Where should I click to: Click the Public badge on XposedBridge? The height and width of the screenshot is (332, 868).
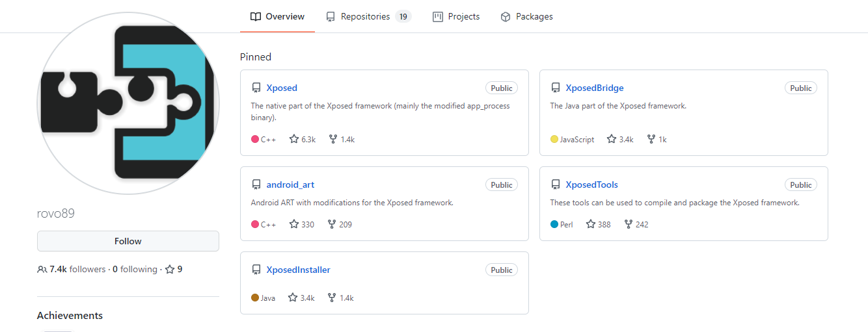pyautogui.click(x=801, y=88)
